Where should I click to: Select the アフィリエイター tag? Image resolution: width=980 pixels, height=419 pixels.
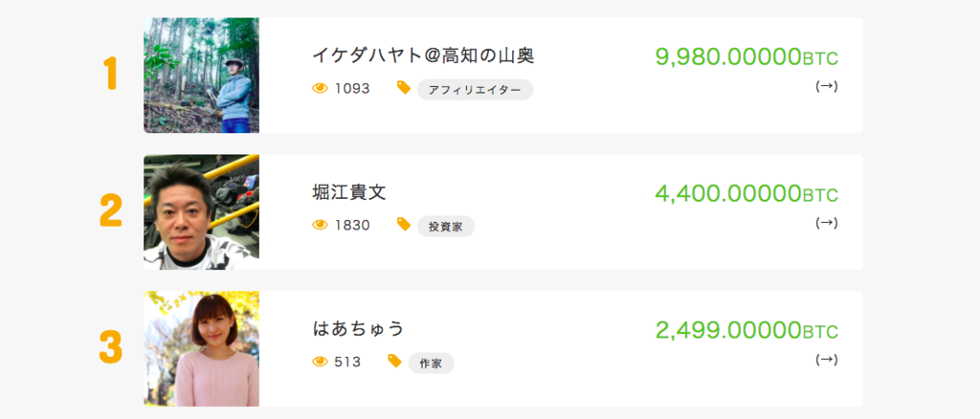coord(475,90)
